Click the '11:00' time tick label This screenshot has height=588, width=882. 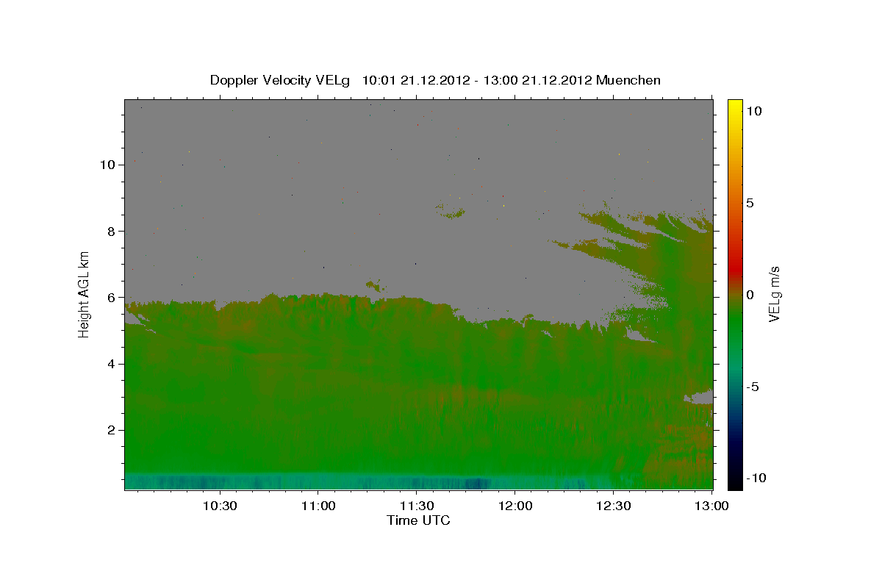click(318, 506)
